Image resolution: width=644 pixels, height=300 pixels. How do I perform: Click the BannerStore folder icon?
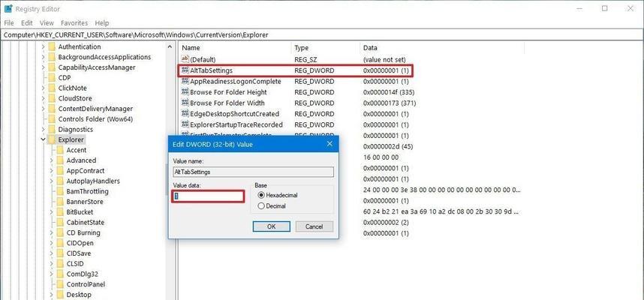pos(60,202)
